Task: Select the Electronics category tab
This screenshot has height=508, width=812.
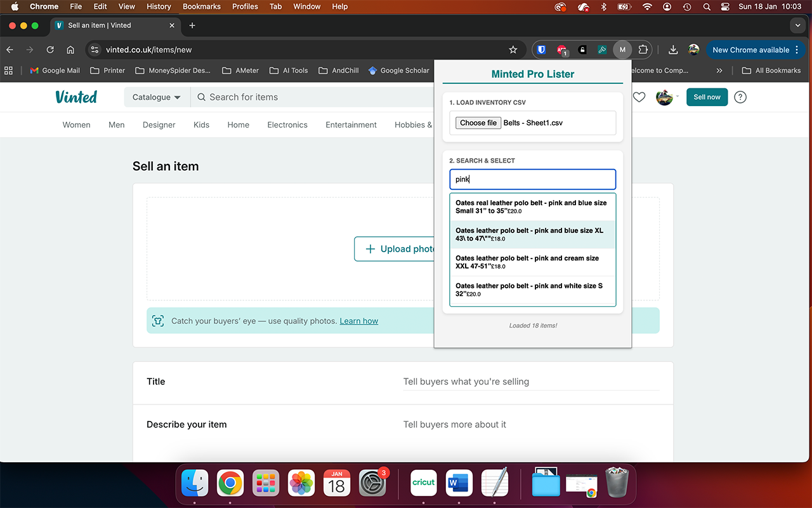Action: (x=287, y=124)
